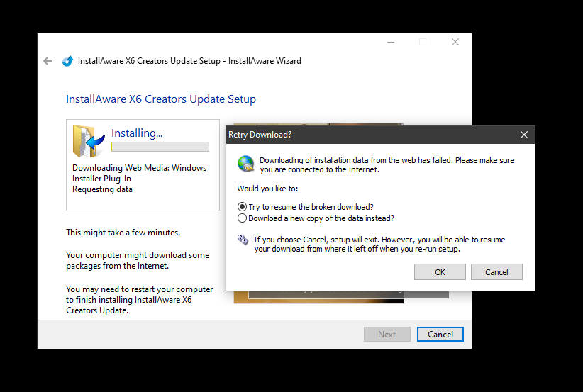Click the 'InstallAware X6 Creators Update Setup' heading
583x392 pixels.
tap(161, 99)
